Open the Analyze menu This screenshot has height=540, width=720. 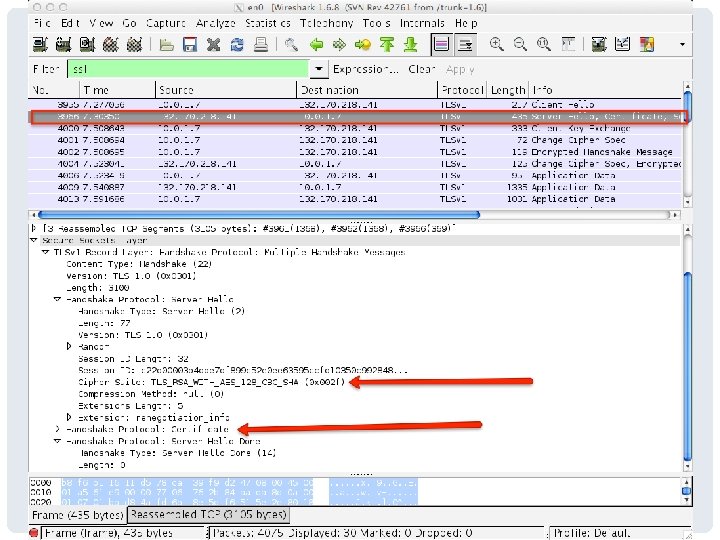click(215, 23)
